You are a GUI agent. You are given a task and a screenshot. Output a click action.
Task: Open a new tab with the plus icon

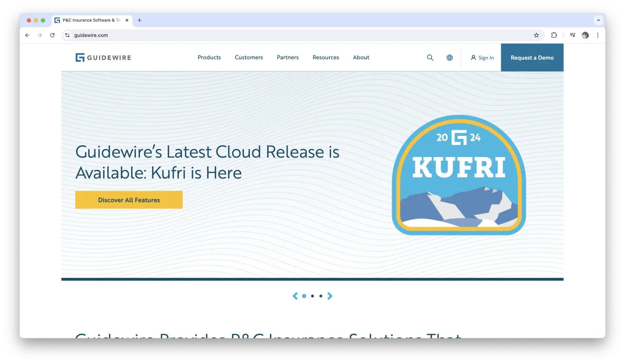pyautogui.click(x=140, y=20)
